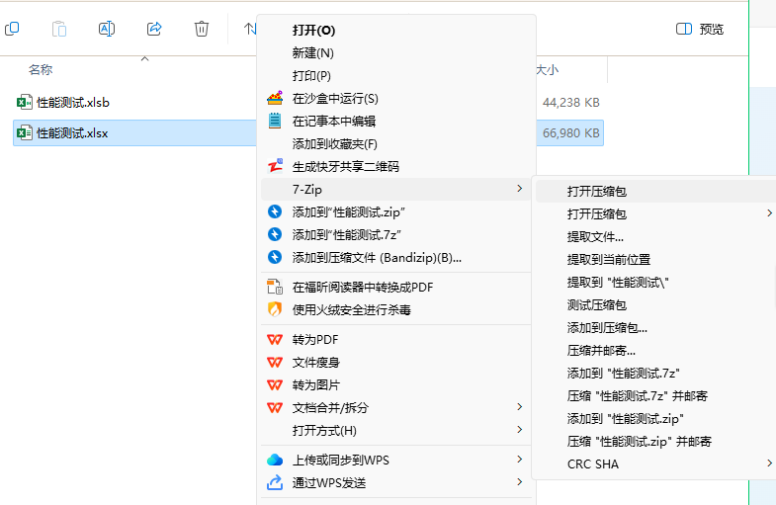Expand the 打开方式(H) submenu arrow
This screenshot has height=505, width=776.
519,430
